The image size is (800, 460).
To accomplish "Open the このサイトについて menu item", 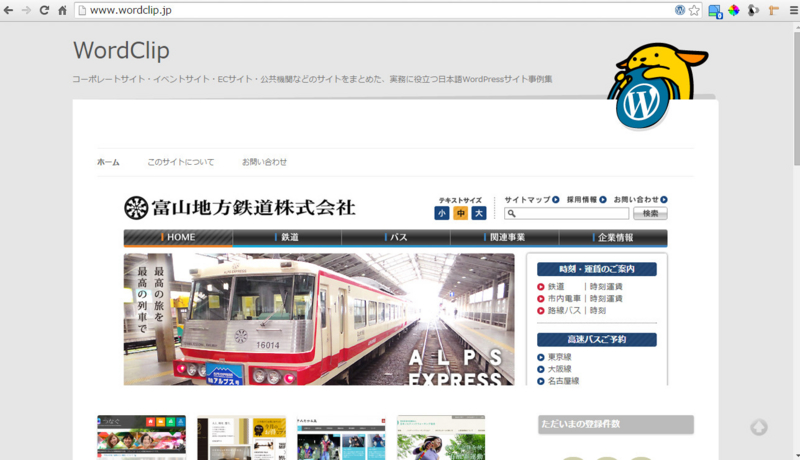I will [181, 162].
